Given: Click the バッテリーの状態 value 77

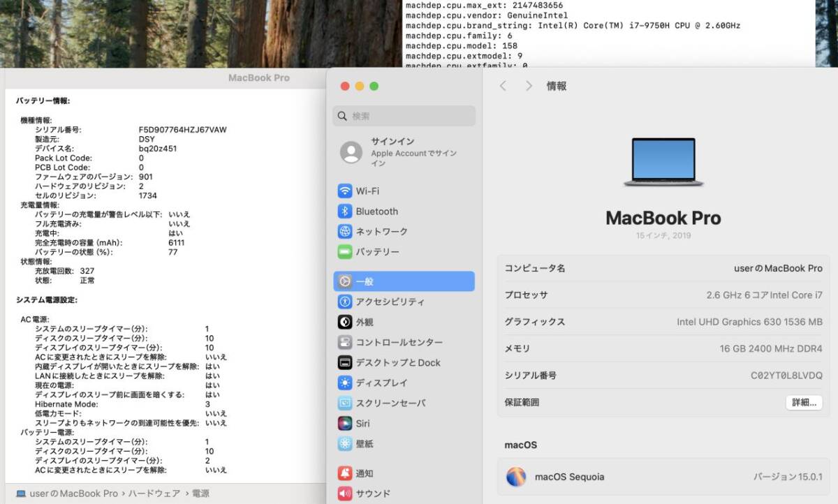Looking at the screenshot, I should tap(173, 252).
